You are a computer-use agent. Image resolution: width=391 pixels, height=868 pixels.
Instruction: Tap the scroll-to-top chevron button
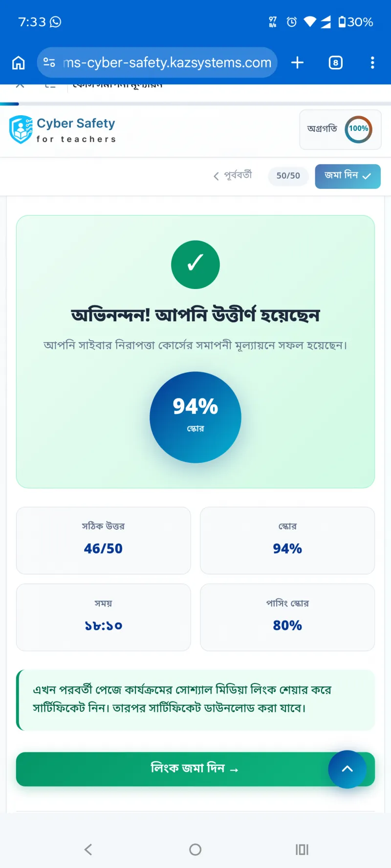(348, 769)
